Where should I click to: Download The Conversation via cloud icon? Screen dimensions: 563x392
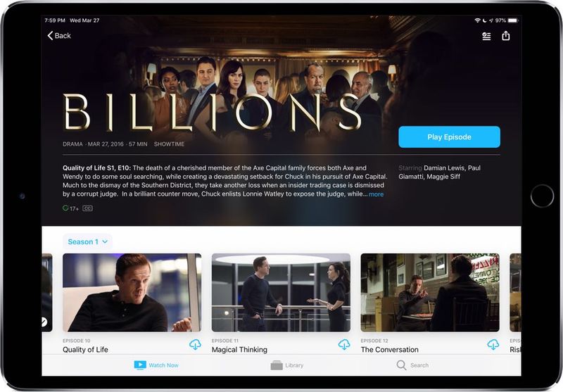point(493,345)
